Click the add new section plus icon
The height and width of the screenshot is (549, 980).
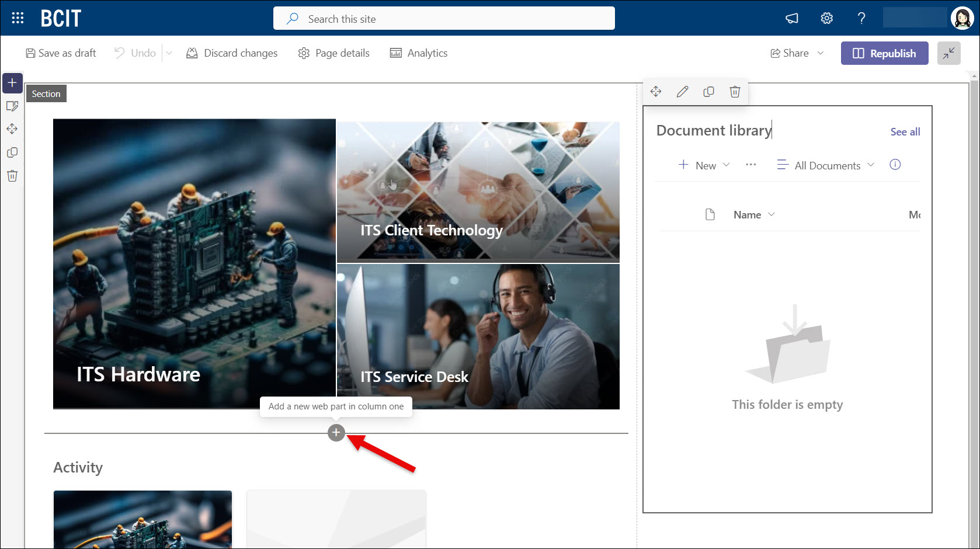coord(12,83)
